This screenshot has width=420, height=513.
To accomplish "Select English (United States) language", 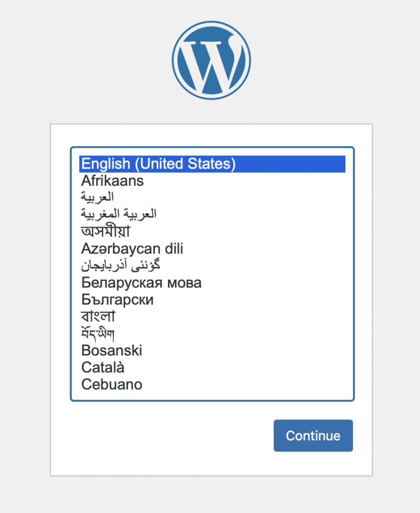I will [x=212, y=164].
